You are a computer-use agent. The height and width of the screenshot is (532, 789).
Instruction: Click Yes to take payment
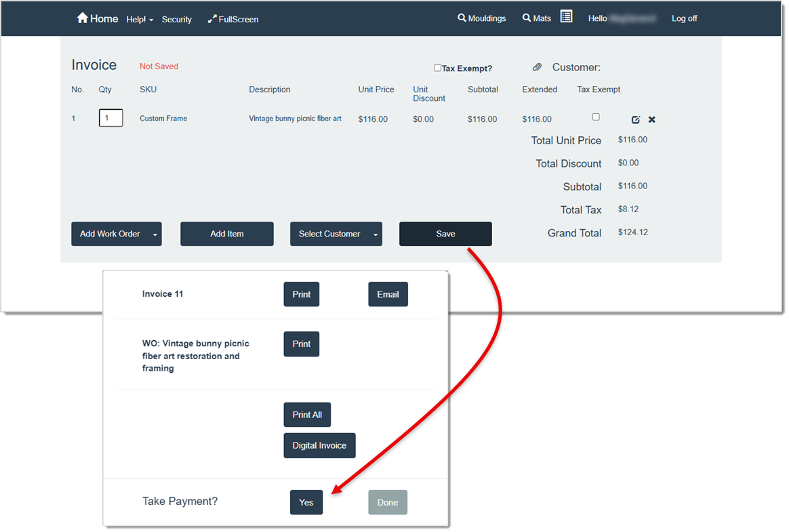point(306,502)
